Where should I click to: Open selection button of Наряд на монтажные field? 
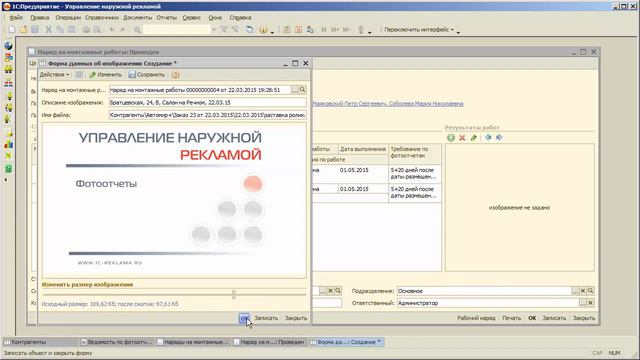pyautogui.click(x=295, y=89)
